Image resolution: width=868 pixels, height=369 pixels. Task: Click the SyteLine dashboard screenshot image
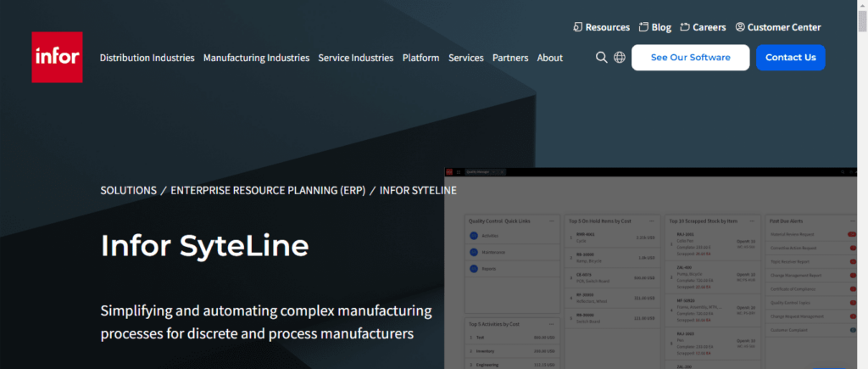[651, 268]
